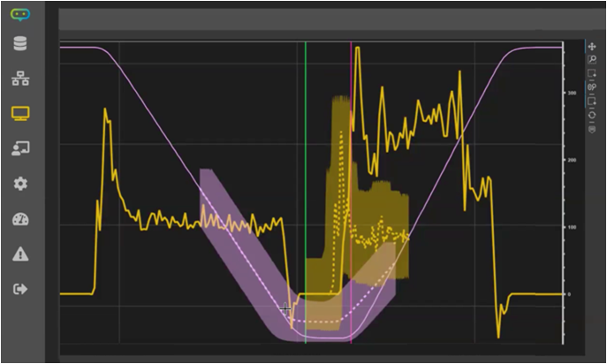Viewport: 607px width, 364px height.
Task: Open the settings gear icon in the sidebar
Action: click(x=20, y=183)
